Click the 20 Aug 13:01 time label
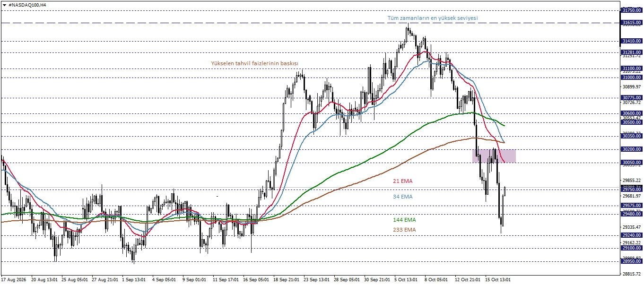644x285 pixels. click(x=44, y=280)
